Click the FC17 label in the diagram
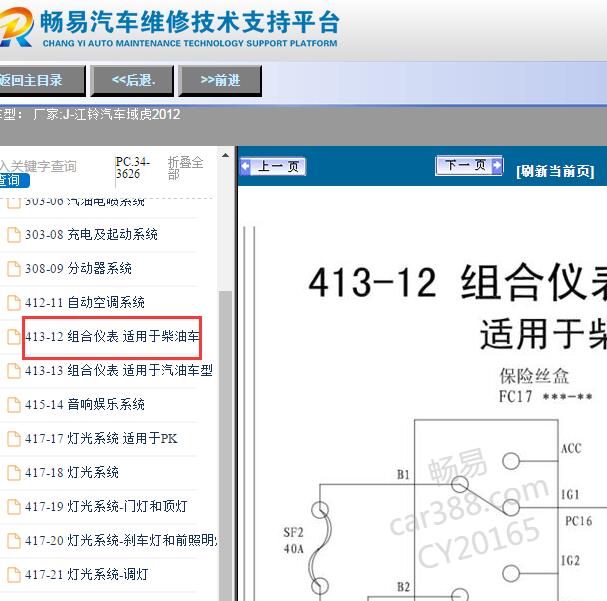The height and width of the screenshot is (601, 607). [515, 397]
